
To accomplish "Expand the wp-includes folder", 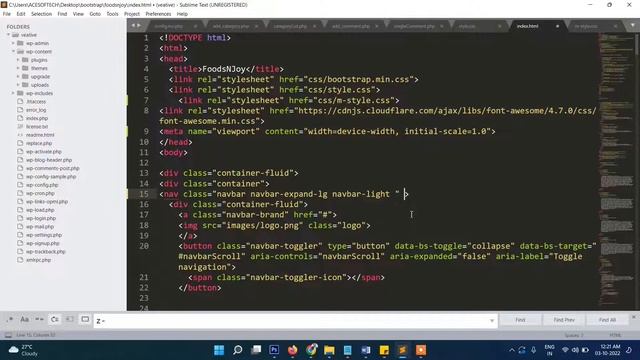I will pos(13,93).
